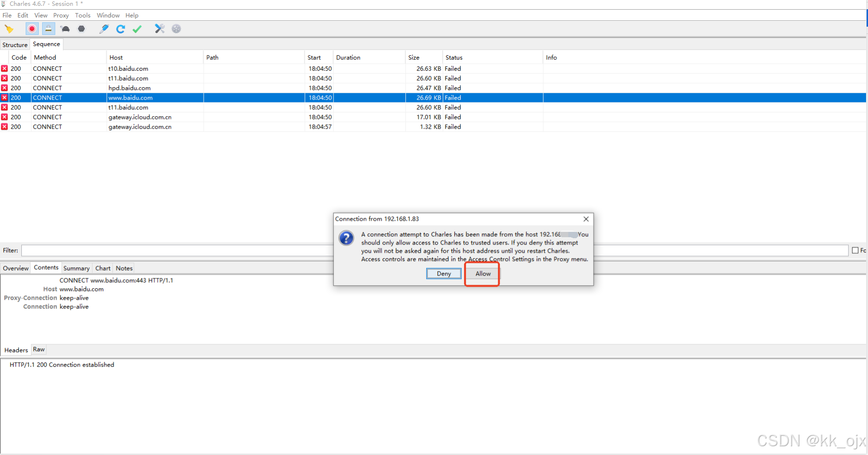Select the Raw response tab

tap(39, 350)
